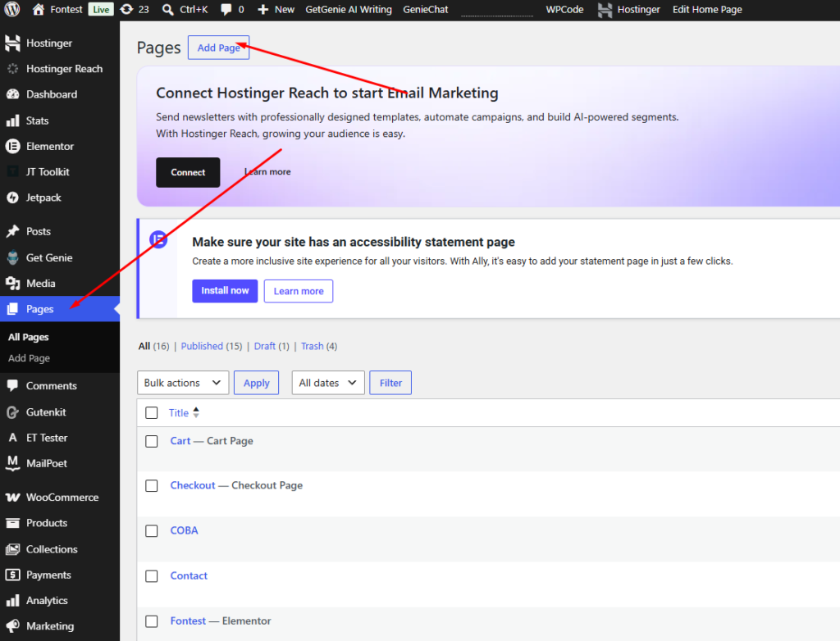Image resolution: width=840 pixels, height=641 pixels.
Task: Open the Ctrl+K search magnifier icon
Action: pos(167,10)
